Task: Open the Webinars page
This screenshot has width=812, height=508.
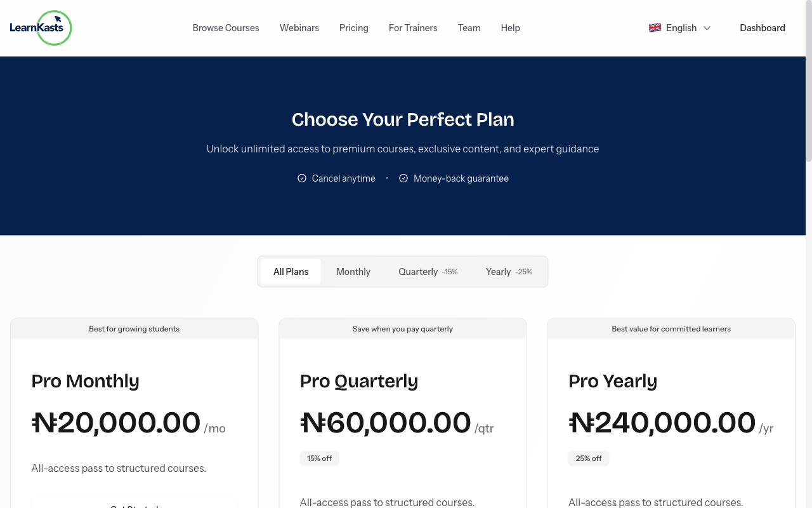Action: (x=299, y=28)
